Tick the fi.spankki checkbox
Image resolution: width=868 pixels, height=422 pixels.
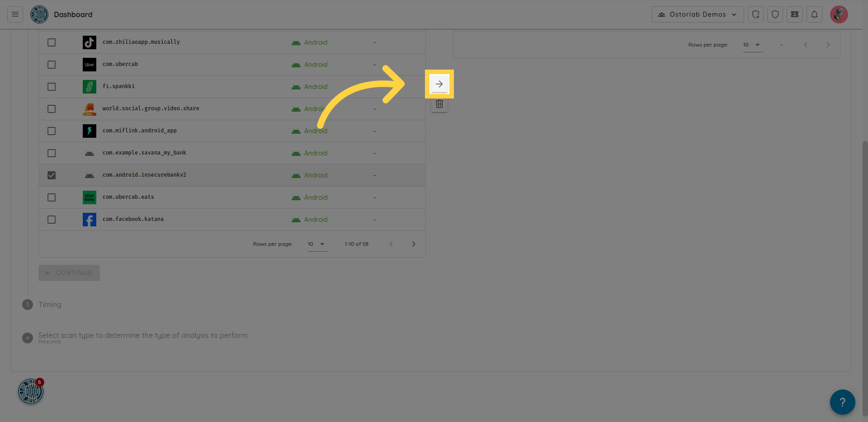coord(52,87)
